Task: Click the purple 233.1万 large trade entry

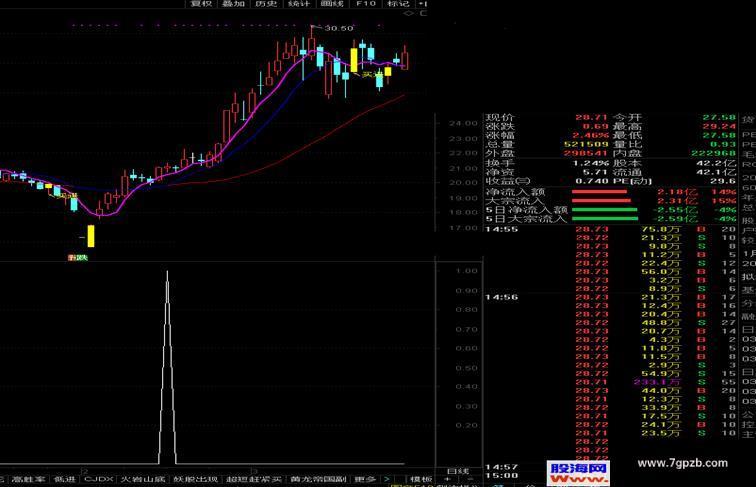Action: [657, 382]
